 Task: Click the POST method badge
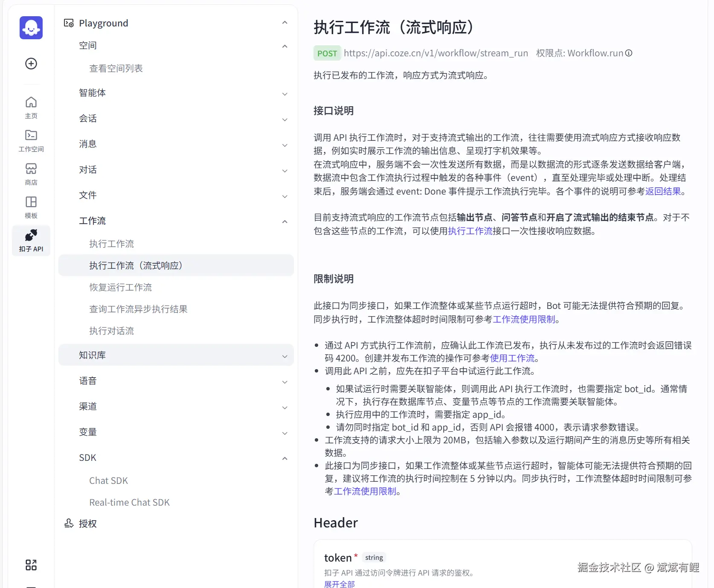click(327, 53)
